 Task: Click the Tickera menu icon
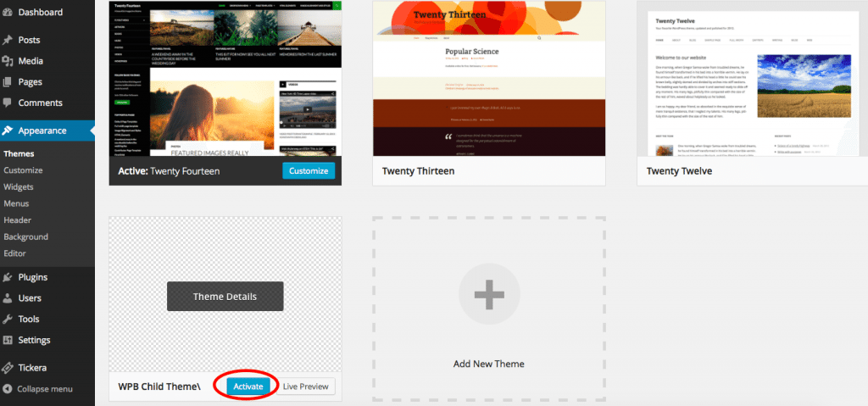pyautogui.click(x=8, y=368)
